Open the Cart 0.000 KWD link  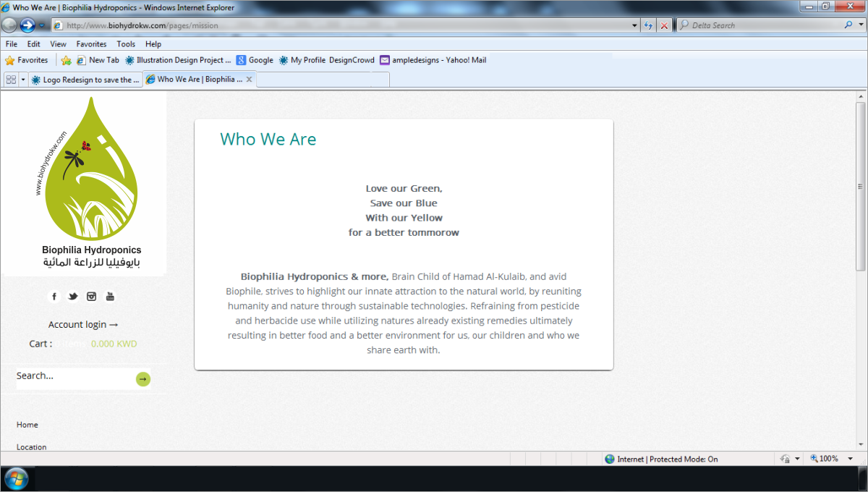[83, 344]
